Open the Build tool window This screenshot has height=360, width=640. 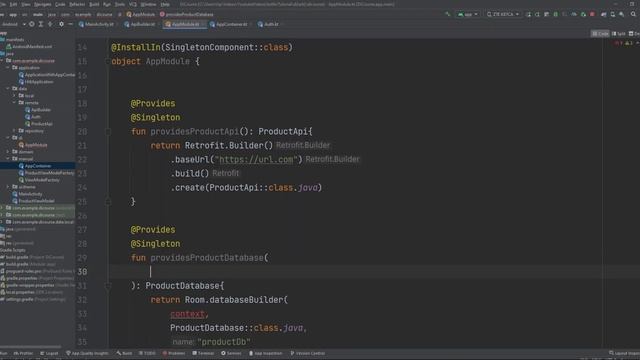[x=124, y=353]
